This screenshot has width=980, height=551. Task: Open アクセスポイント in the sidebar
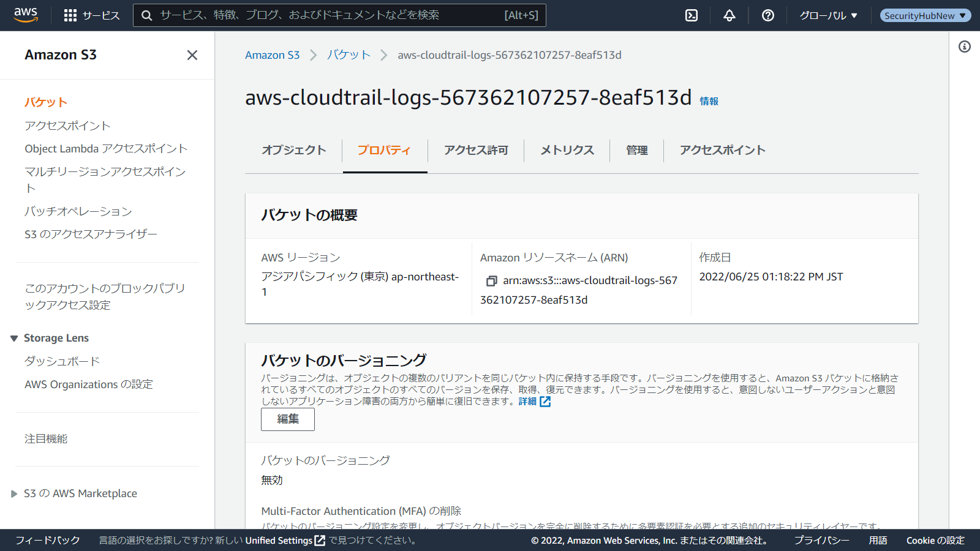tap(67, 126)
